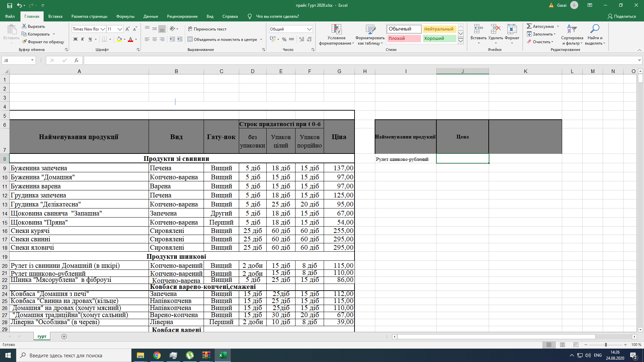Toggle bottom vertical alignment button
Image resolution: width=644 pixels, height=362 pixels.
(x=162, y=29)
